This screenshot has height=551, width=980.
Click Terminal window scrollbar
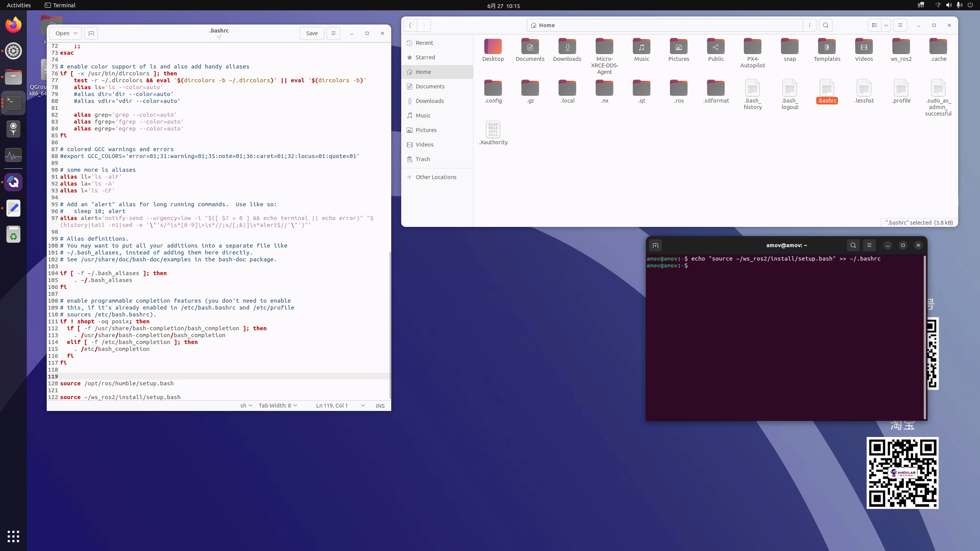point(924,337)
